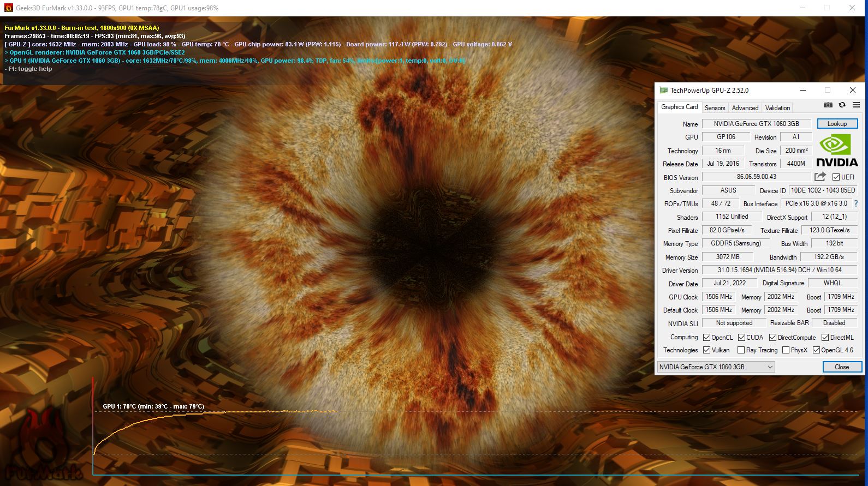Select the Validation tab
The width and height of the screenshot is (868, 486).
[777, 108]
